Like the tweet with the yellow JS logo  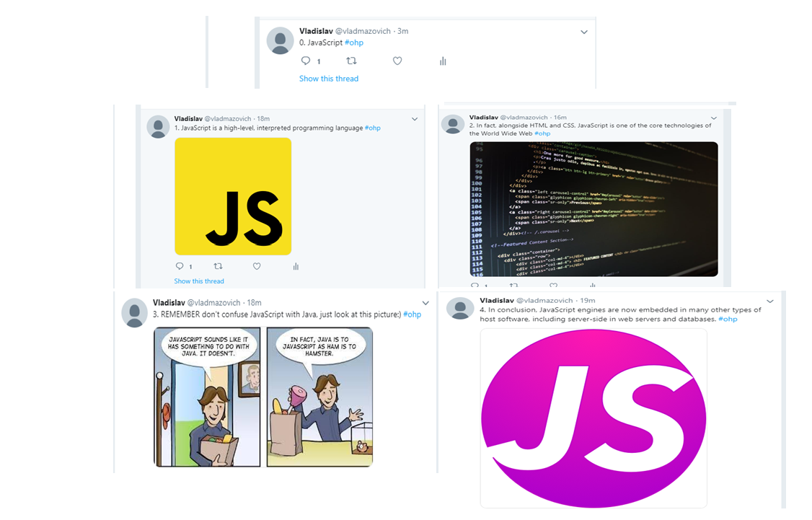point(257,266)
